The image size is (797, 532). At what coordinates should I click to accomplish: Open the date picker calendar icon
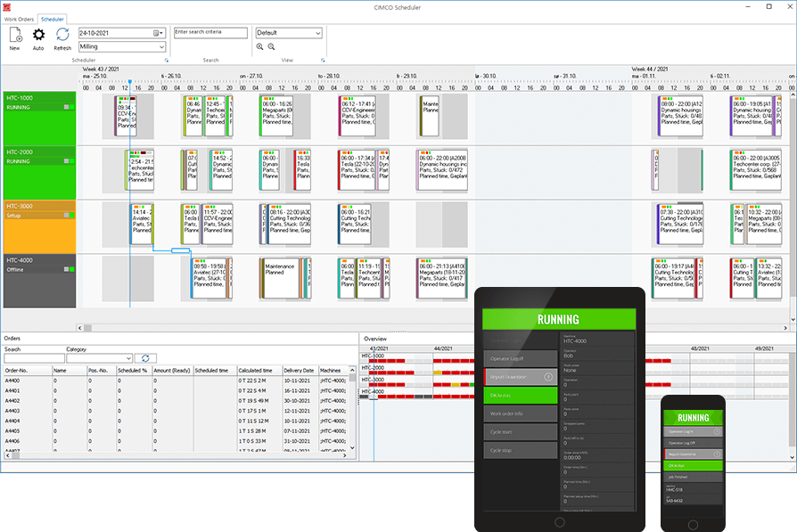[x=157, y=33]
